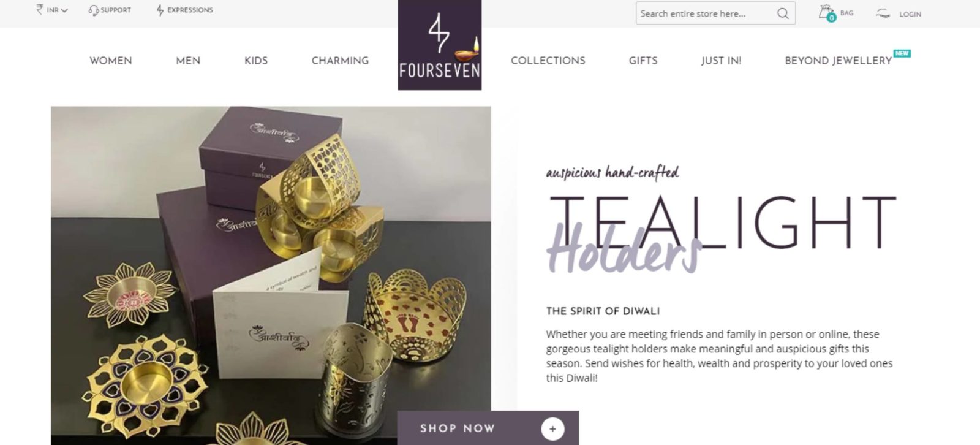Click the plus circle on Shop Now
The image size is (980, 445).
552,428
